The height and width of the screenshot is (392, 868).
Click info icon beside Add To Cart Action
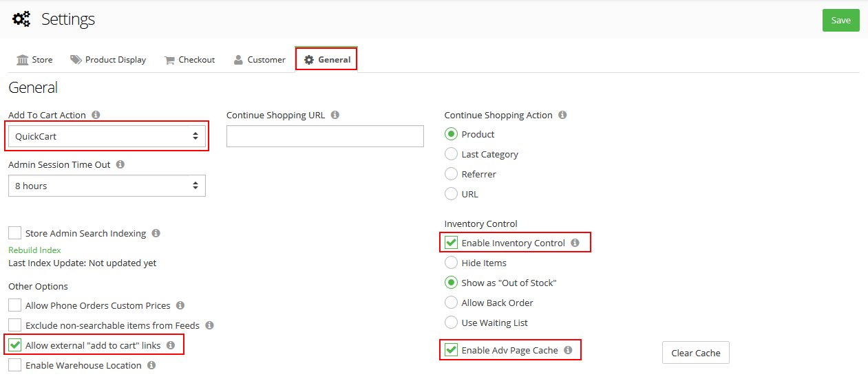click(96, 115)
